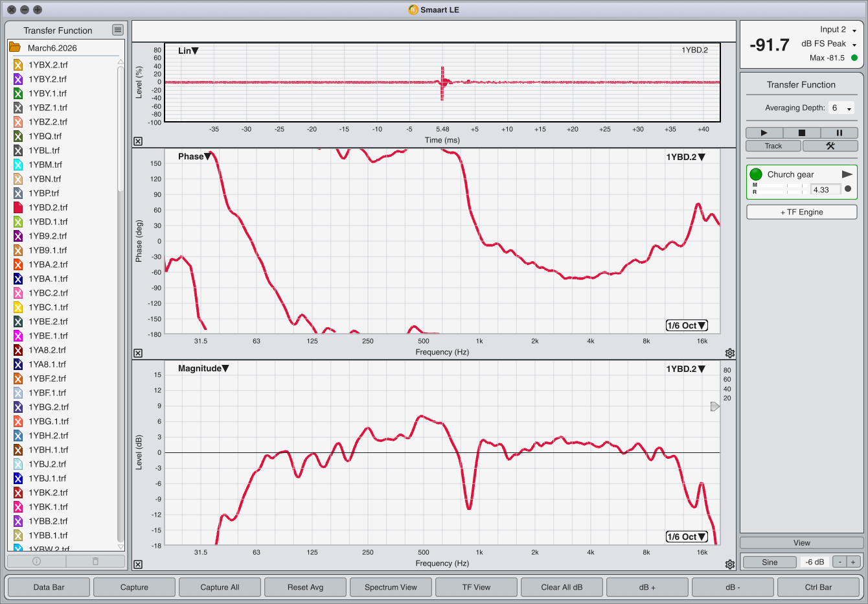The width and height of the screenshot is (868, 604).
Task: Open the dB FS Peak meter type dropdown
Action: pyautogui.click(x=829, y=44)
